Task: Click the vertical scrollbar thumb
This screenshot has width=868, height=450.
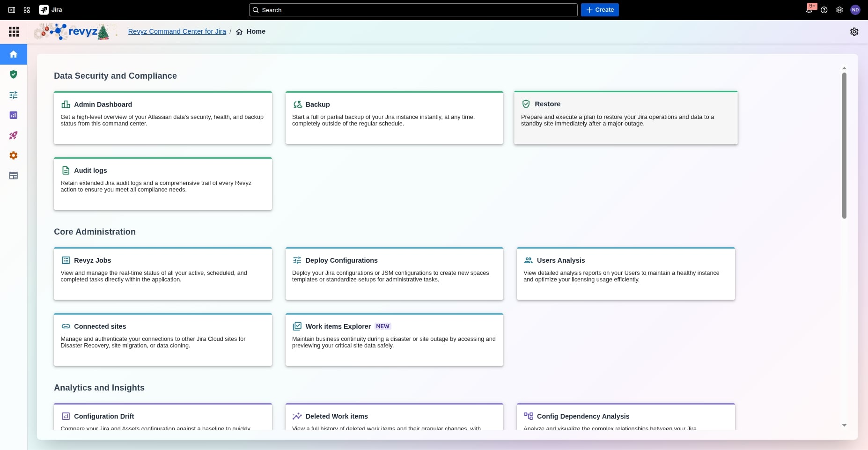Action: (844, 145)
